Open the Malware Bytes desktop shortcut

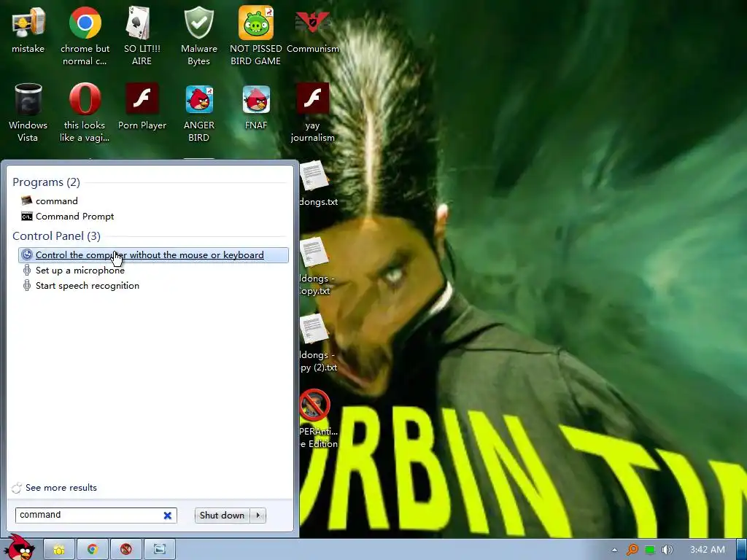198,36
